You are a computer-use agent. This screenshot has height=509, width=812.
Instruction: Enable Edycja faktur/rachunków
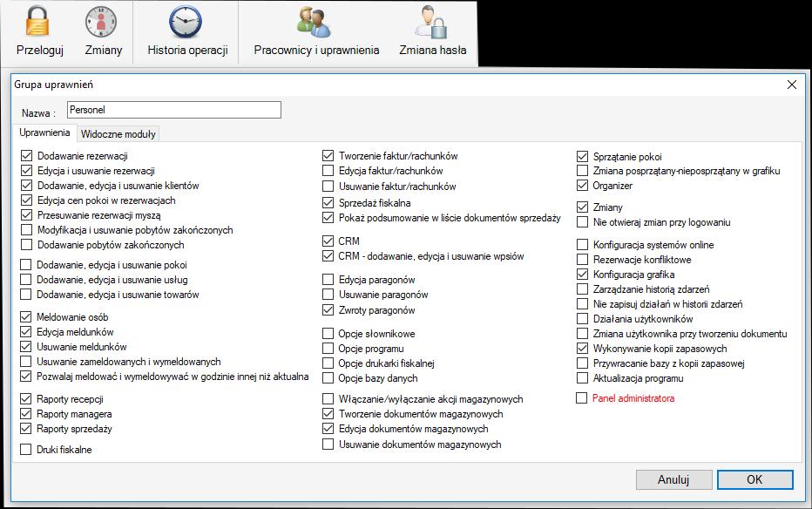point(328,171)
